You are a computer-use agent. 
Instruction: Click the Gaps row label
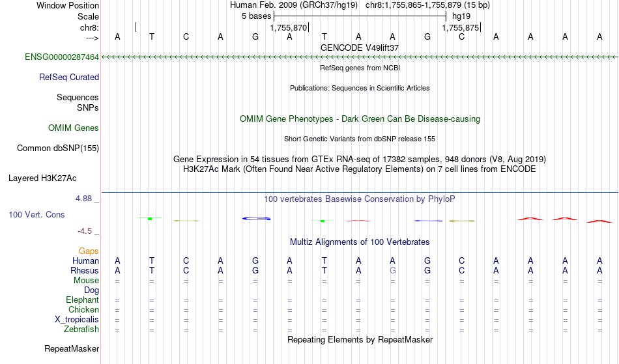click(x=89, y=251)
